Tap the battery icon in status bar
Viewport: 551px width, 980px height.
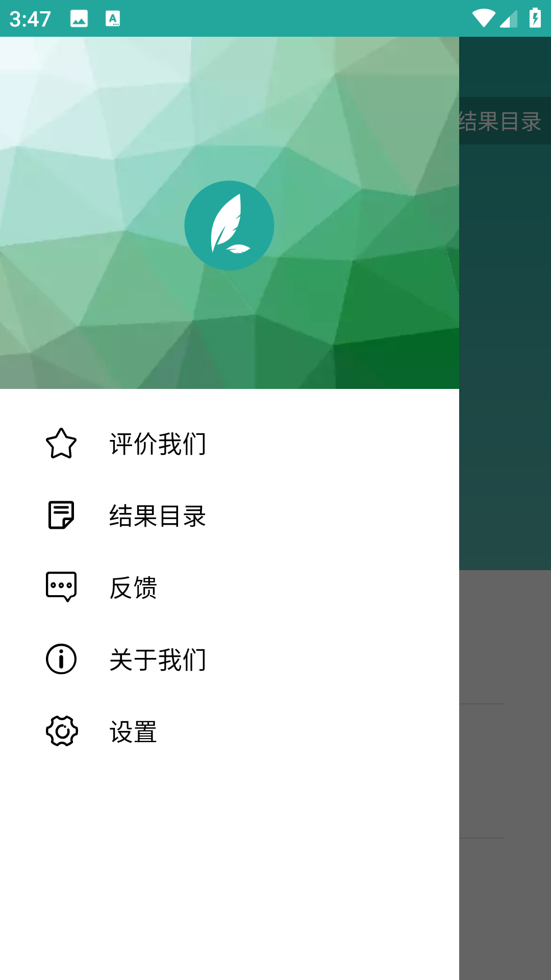(x=535, y=18)
